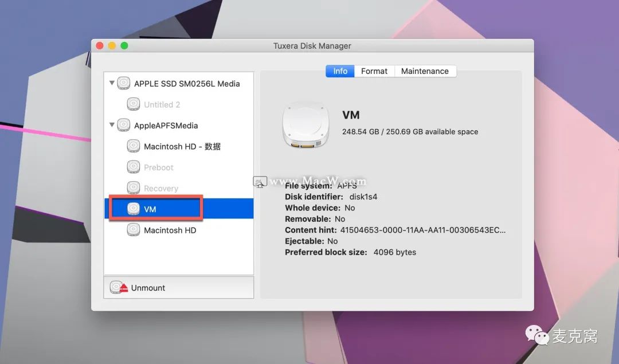Collapse the APPLE SSD SM0256L Media tree
619x364 pixels.
tap(112, 83)
